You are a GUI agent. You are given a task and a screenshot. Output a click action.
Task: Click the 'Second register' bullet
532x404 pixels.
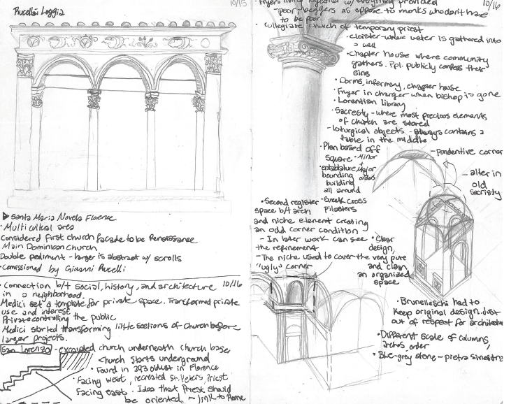tap(290, 202)
